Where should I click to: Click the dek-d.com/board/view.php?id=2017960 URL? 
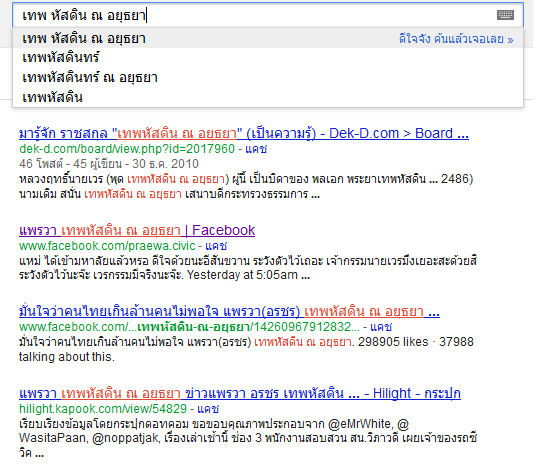click(x=127, y=149)
